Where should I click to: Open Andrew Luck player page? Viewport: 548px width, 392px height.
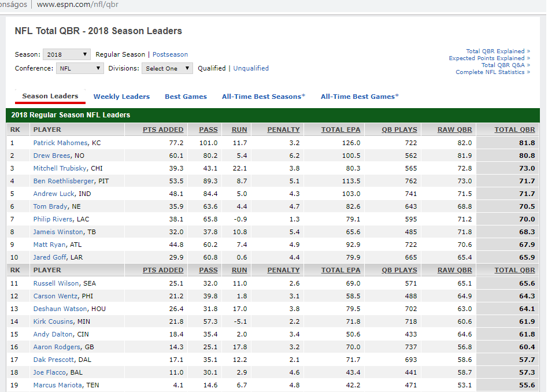point(54,194)
